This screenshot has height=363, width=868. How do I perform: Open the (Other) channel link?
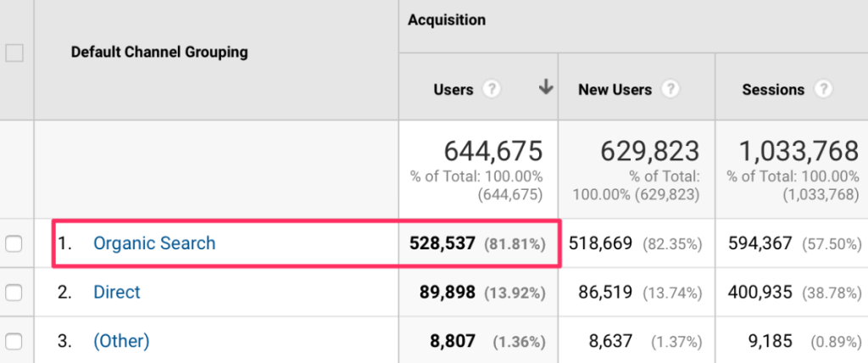click(121, 341)
